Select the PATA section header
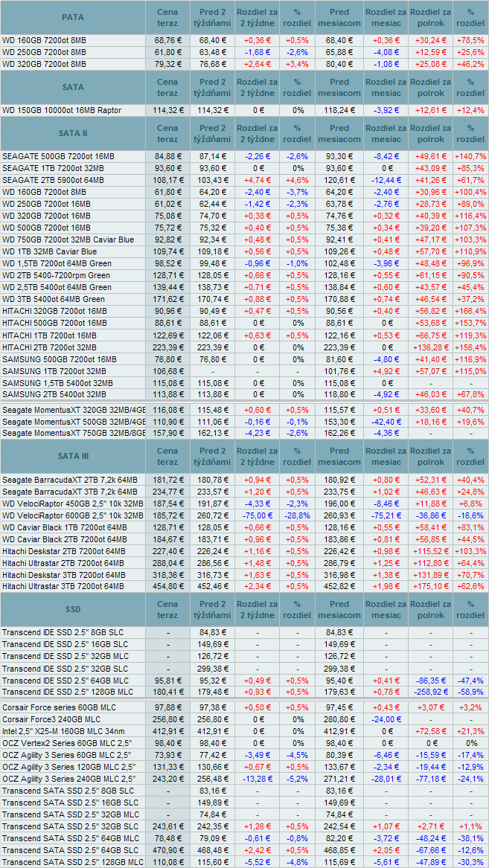Viewport: 489px width, 868px height. pyautogui.click(x=73, y=18)
